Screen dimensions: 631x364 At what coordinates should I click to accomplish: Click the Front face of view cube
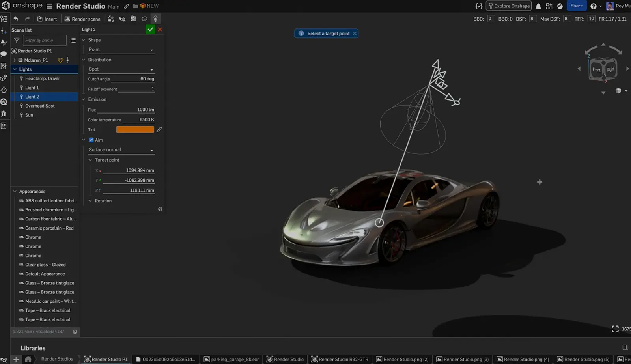(596, 69)
